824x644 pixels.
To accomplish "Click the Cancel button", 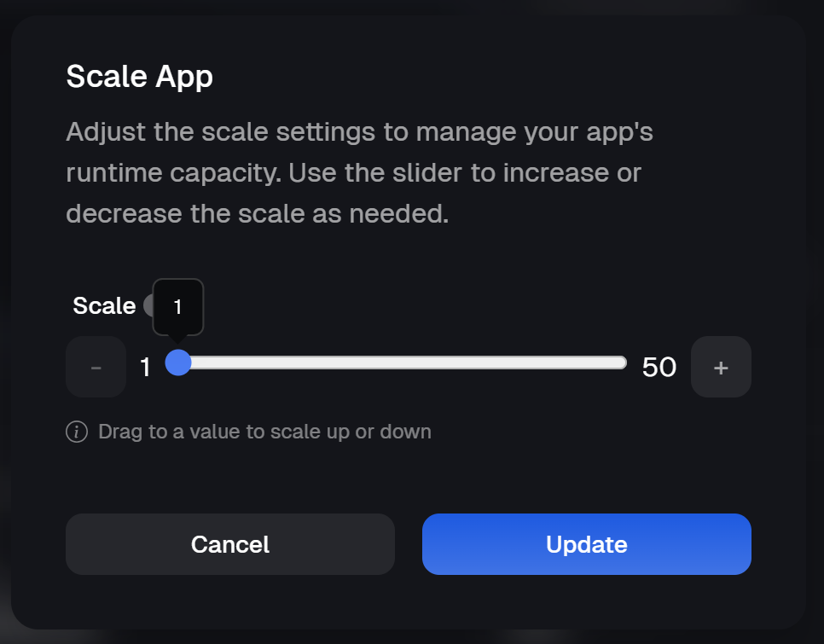I will 229,543.
